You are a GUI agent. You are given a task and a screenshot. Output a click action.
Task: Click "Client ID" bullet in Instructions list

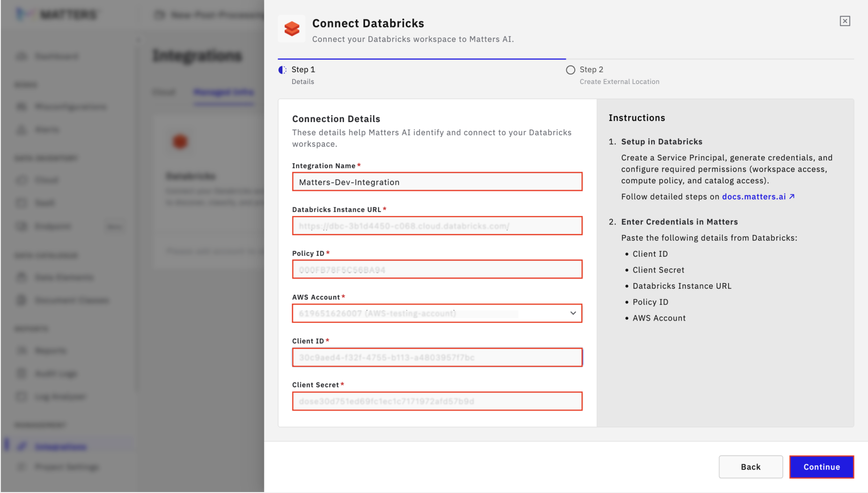650,254
